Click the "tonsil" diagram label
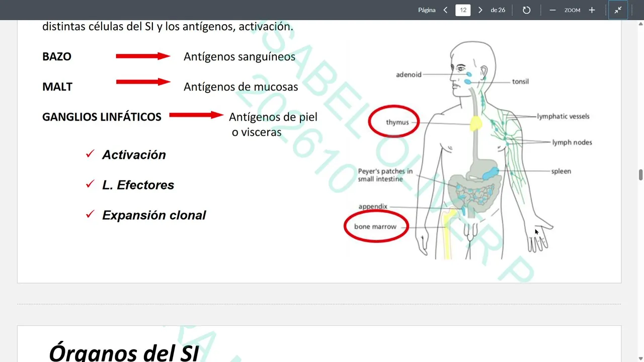Viewport: 644px width, 362px height. (520, 81)
